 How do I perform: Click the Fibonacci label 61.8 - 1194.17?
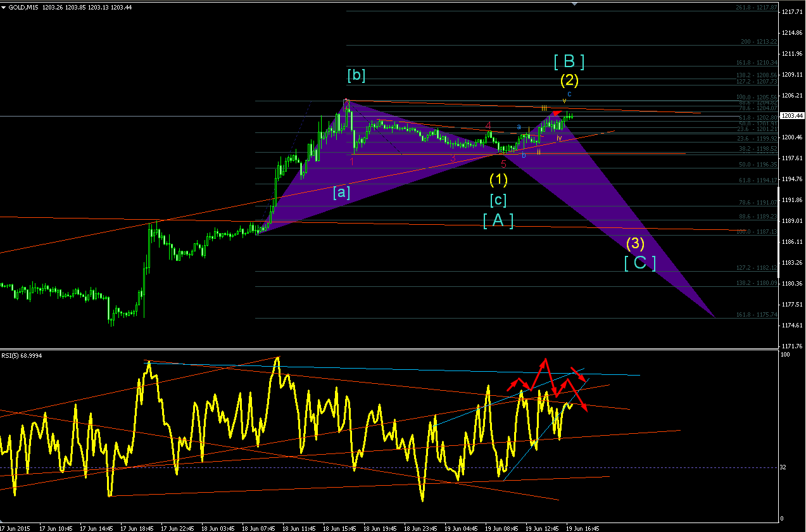pyautogui.click(x=757, y=180)
